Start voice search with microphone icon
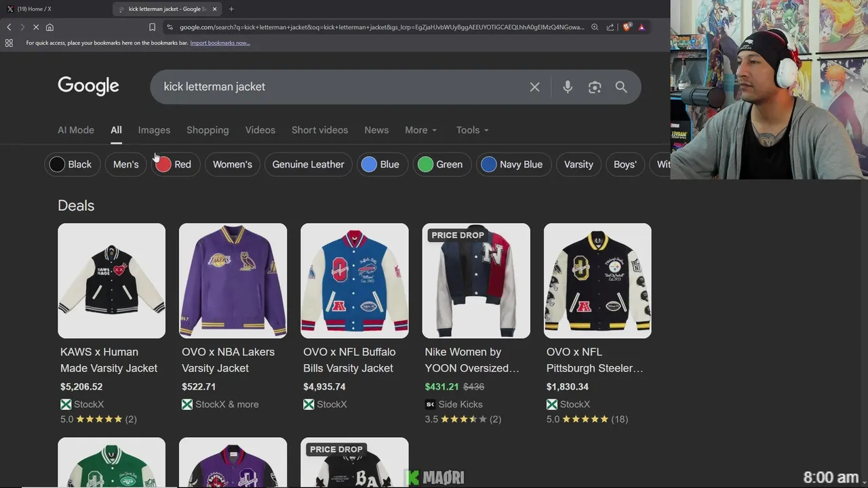 pyautogui.click(x=568, y=87)
